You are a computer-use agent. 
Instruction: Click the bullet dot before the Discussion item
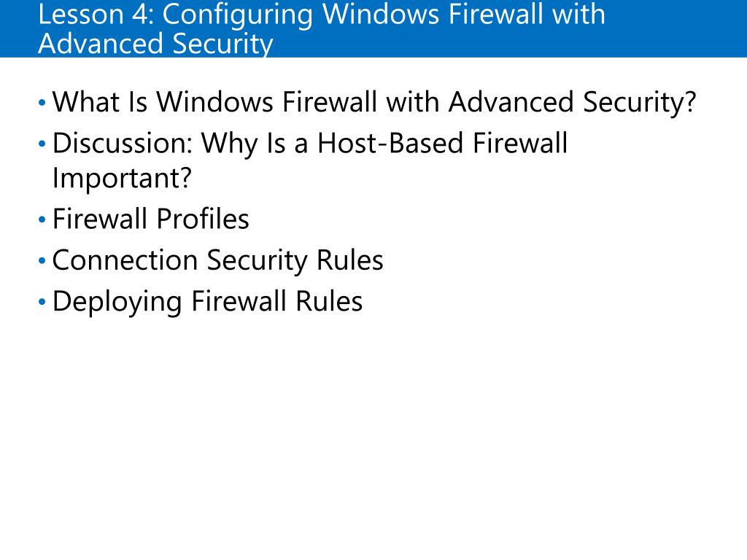click(x=42, y=144)
